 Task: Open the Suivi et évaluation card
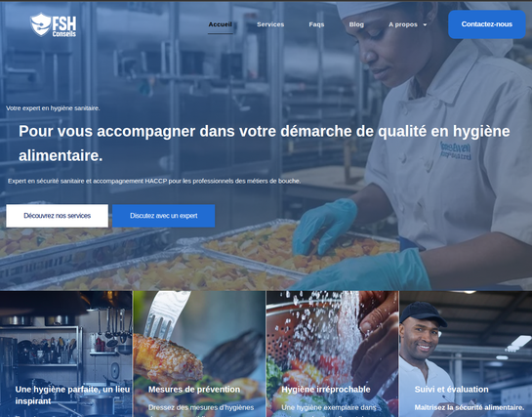click(466, 354)
